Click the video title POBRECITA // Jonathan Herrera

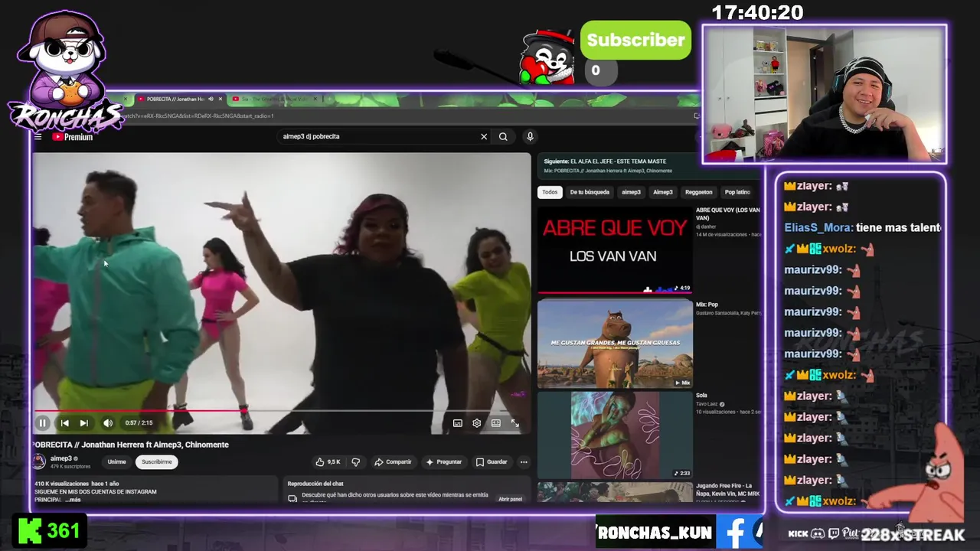[x=130, y=445]
